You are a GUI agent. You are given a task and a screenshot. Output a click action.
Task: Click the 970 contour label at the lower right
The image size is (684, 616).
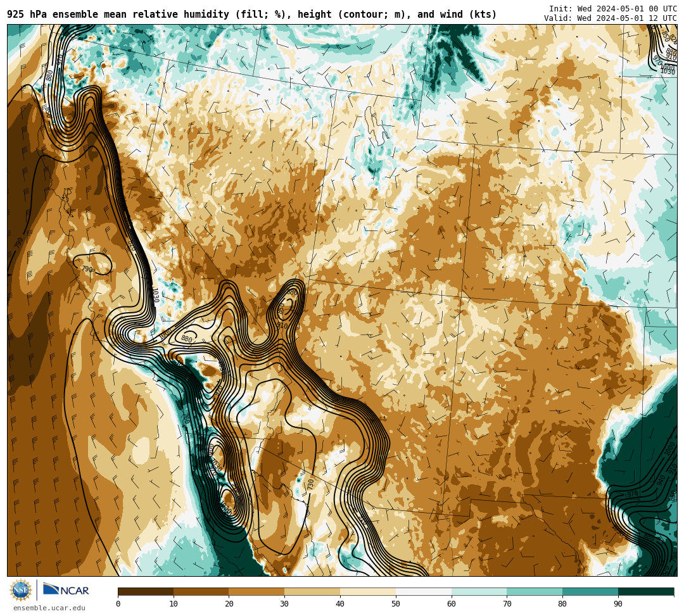click(x=632, y=494)
